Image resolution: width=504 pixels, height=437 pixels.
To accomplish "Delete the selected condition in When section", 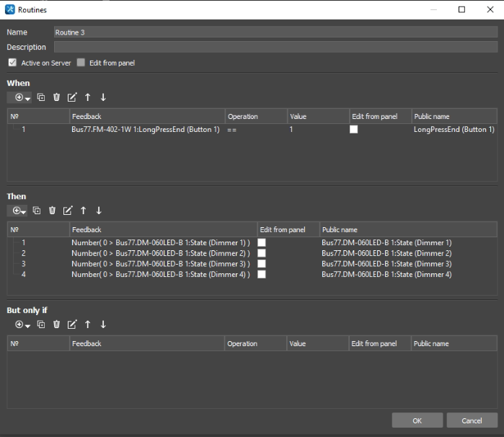I will pos(56,97).
